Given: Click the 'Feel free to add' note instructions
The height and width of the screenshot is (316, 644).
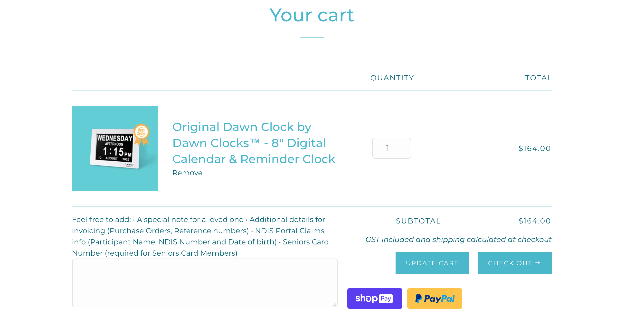Looking at the screenshot, I should pyautogui.click(x=200, y=236).
